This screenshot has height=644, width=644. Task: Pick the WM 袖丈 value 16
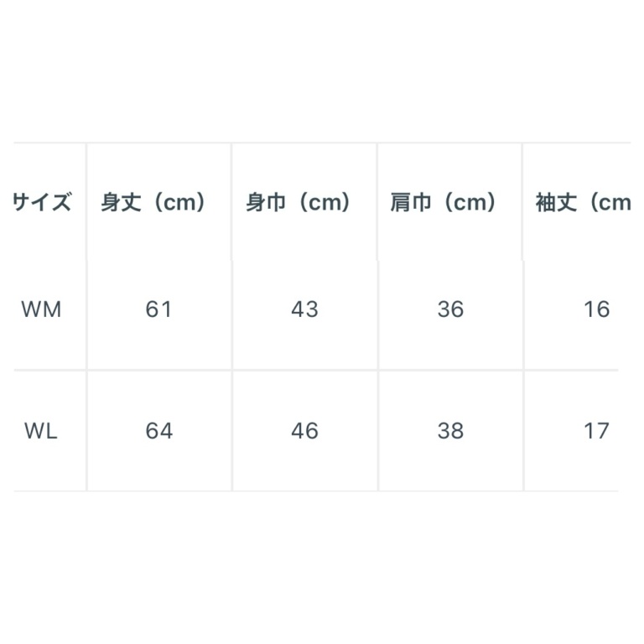(x=596, y=309)
